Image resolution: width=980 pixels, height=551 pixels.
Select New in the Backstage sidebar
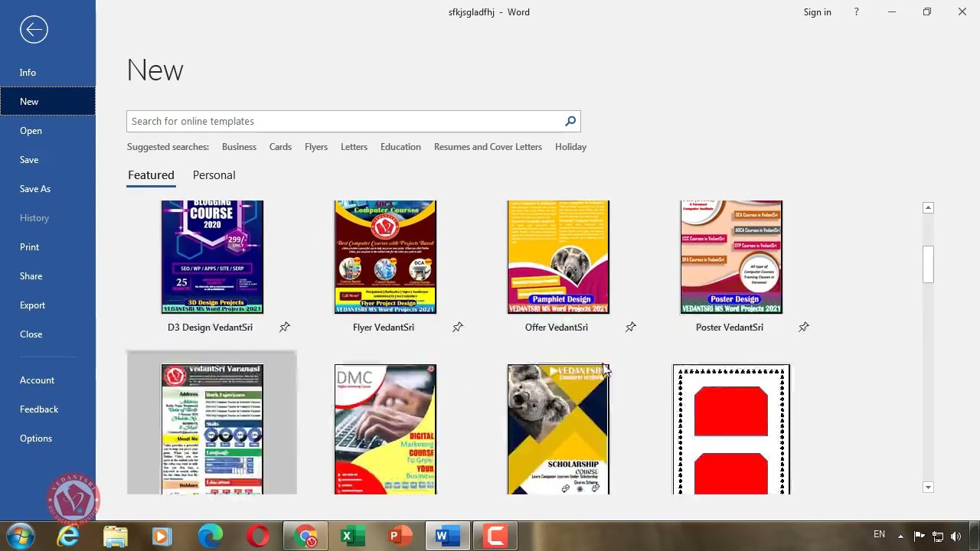tap(47, 102)
